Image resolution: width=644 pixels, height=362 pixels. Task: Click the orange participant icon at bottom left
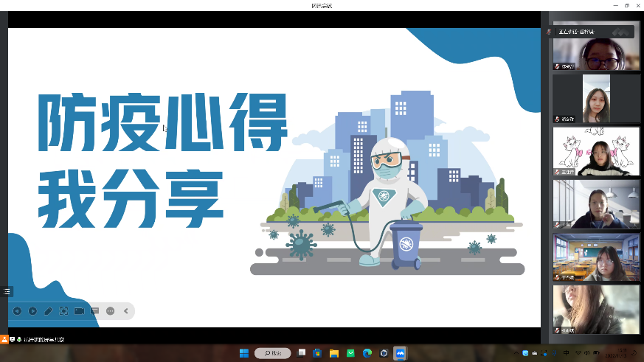tap(4, 339)
